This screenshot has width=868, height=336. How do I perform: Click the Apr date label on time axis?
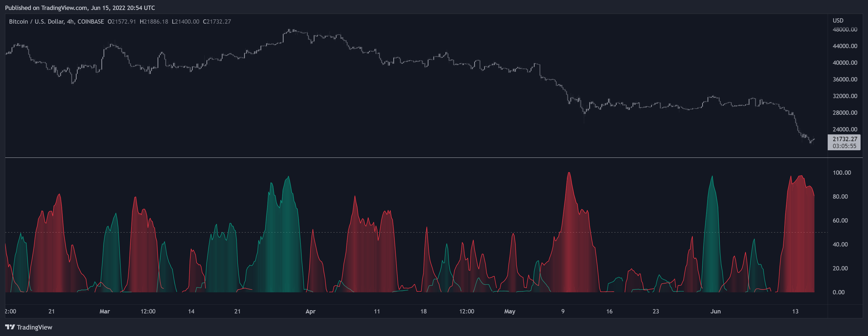coord(310,311)
